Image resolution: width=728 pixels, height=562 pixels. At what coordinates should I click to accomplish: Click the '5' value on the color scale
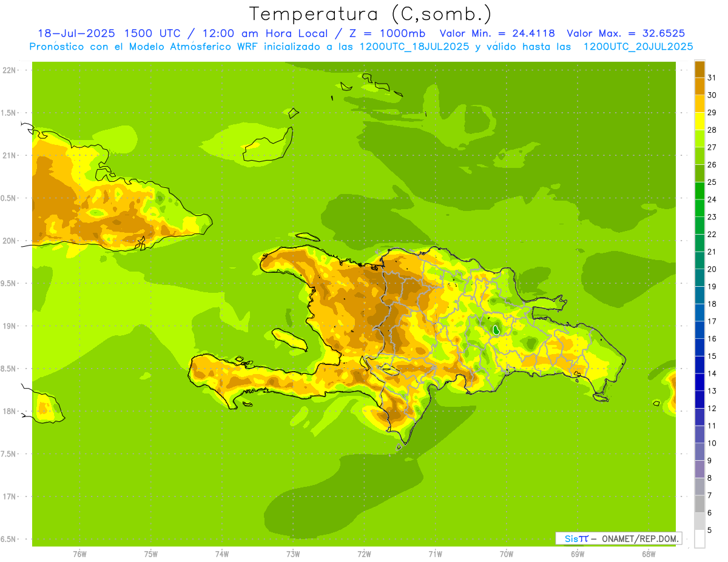pos(710,530)
